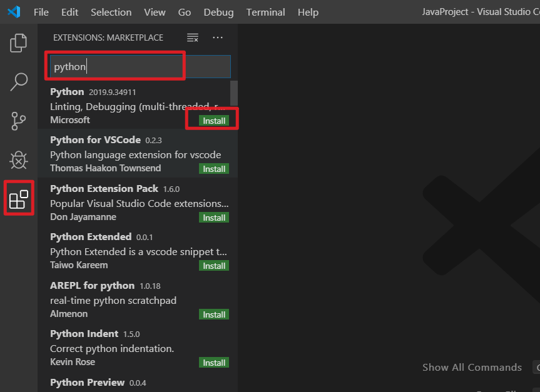Click the VS Code logo icon

[x=14, y=12]
